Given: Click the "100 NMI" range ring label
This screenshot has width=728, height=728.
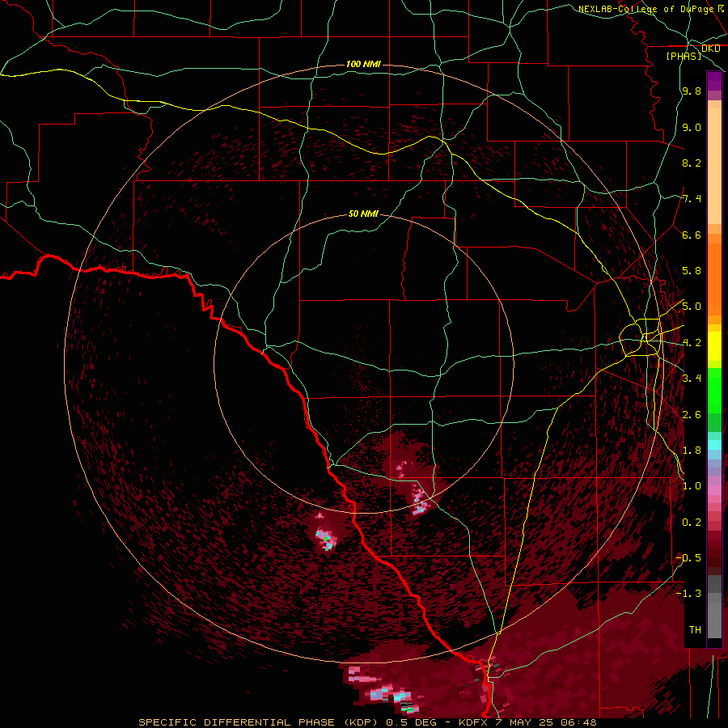Looking at the screenshot, I should tap(363, 64).
